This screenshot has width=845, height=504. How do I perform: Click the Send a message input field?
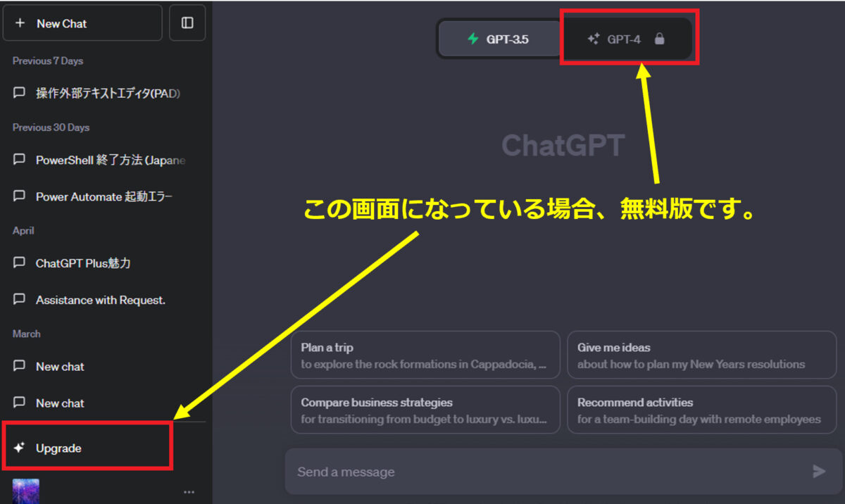pyautogui.click(x=493, y=471)
